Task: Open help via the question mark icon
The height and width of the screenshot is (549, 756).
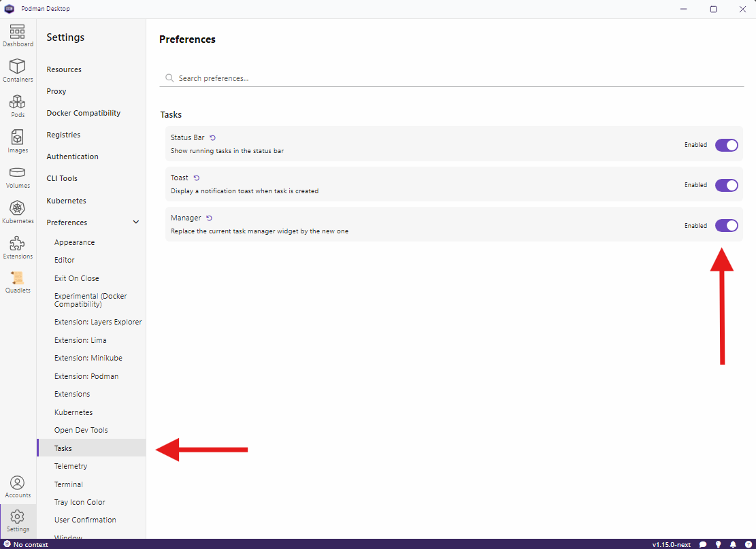Action: (x=749, y=544)
